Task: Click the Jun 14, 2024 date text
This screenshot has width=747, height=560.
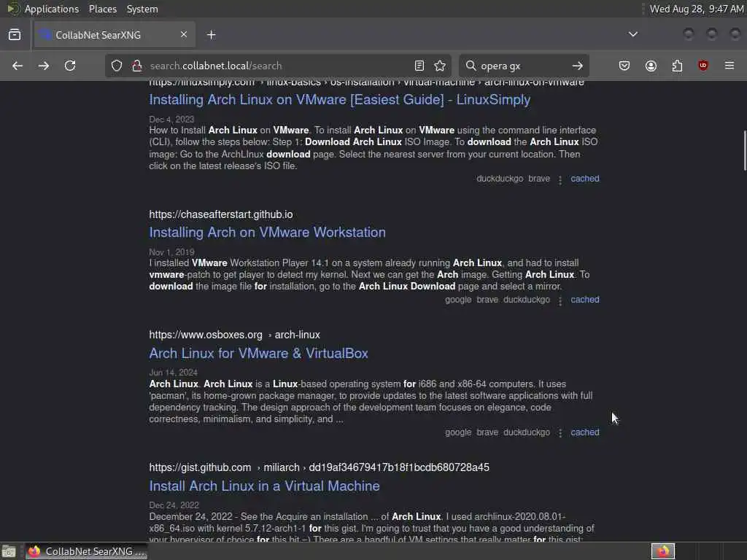Action: [174, 373]
